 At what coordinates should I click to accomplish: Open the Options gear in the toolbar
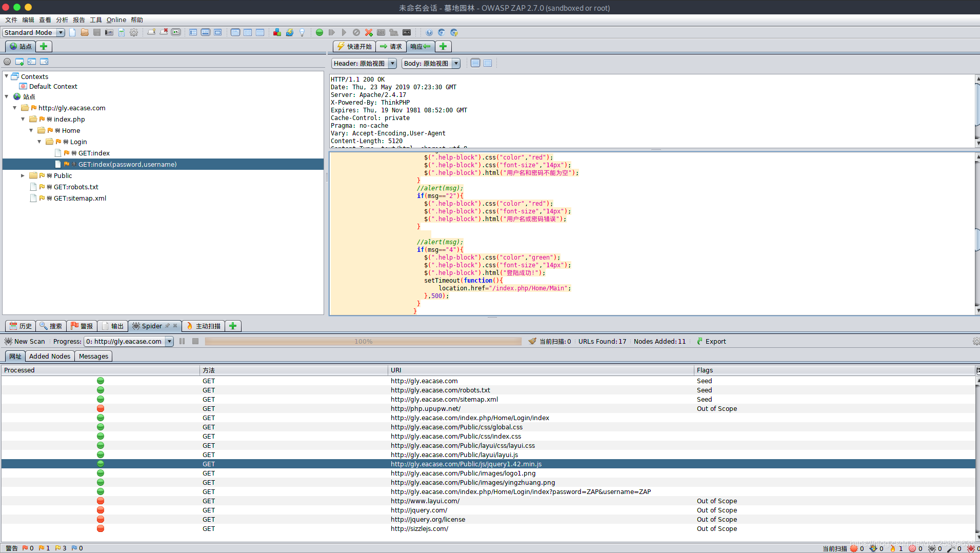(x=134, y=32)
